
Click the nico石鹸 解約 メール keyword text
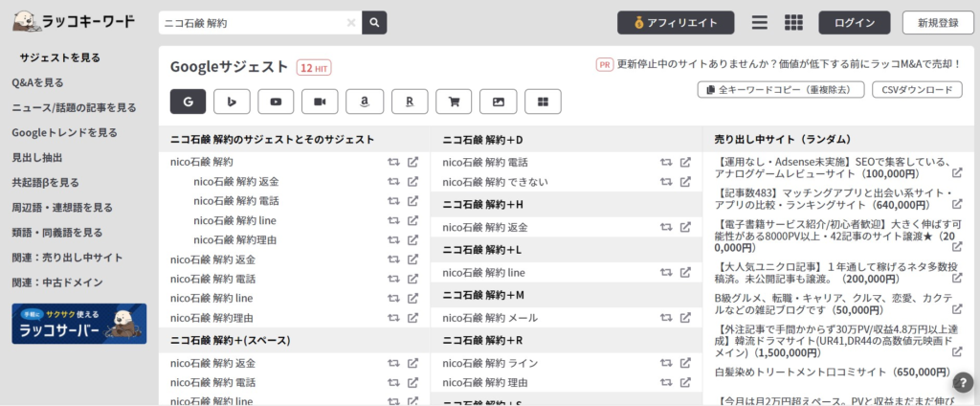pyautogui.click(x=490, y=318)
